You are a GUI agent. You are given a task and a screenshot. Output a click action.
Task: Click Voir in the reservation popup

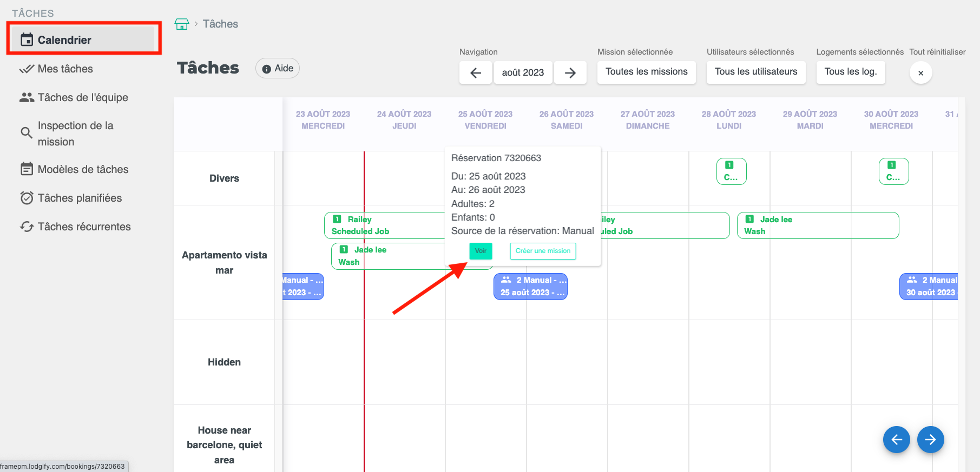click(481, 251)
